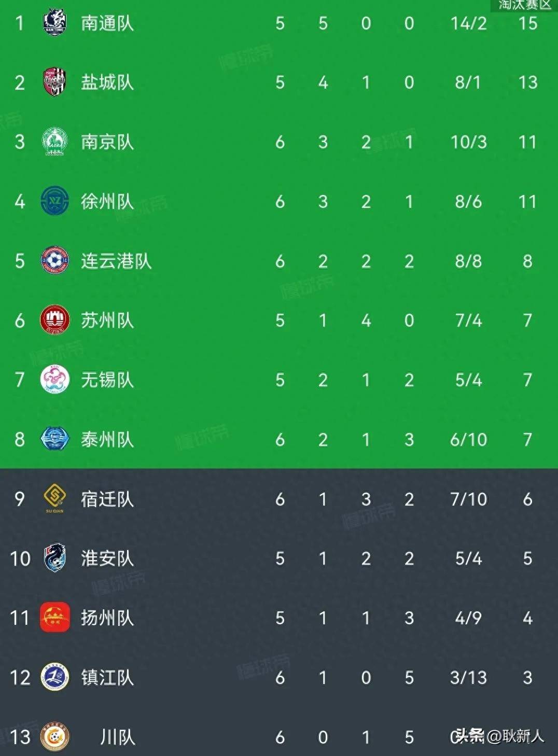Click the blue Taizhou team emblem
The height and width of the screenshot is (756, 558).
point(54,439)
